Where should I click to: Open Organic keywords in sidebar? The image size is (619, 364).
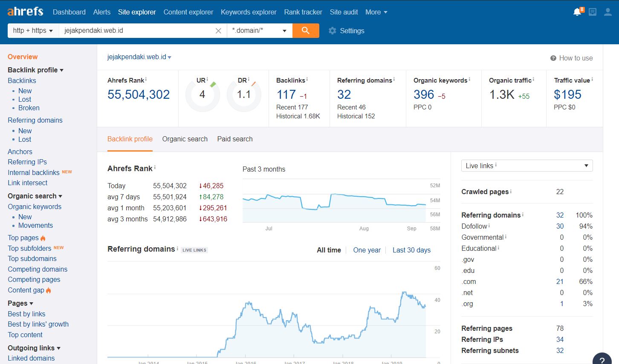tap(35, 206)
